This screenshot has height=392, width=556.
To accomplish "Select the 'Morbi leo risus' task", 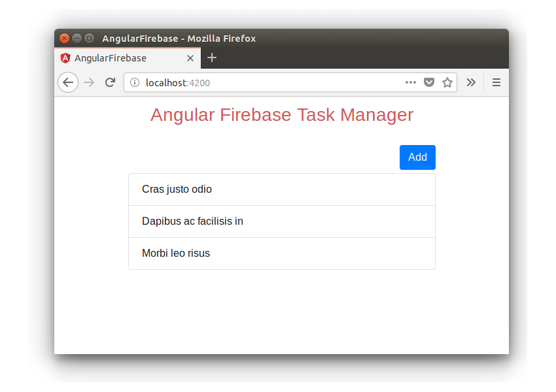I will click(282, 253).
